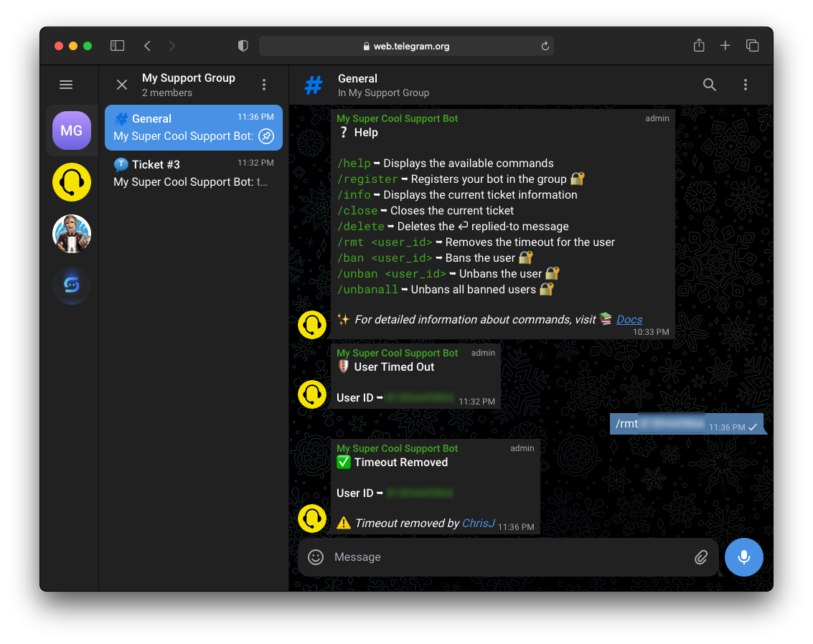
Task: Click the /register command
Action: tap(367, 179)
